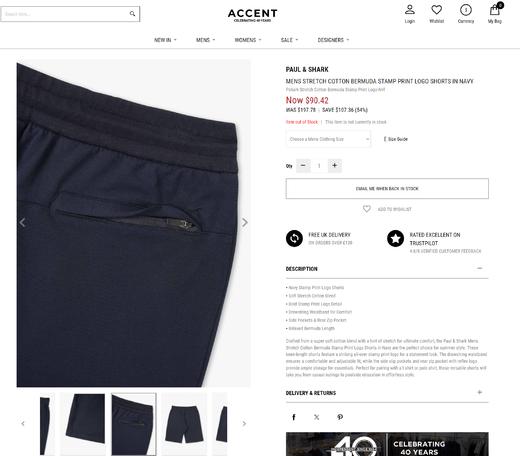Show next product image with right arrow
Screen dimensions: 520x456
coord(245,222)
